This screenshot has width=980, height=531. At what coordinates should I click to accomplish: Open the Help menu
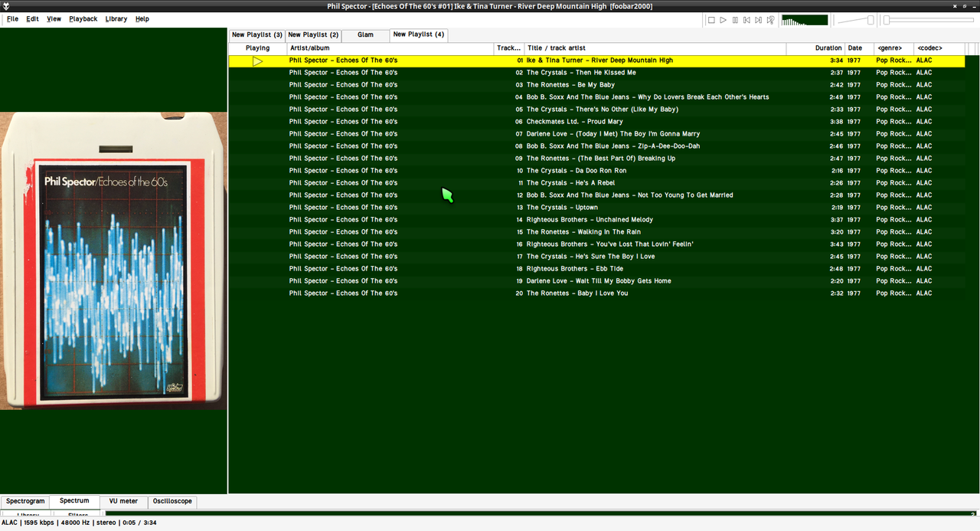(x=142, y=18)
